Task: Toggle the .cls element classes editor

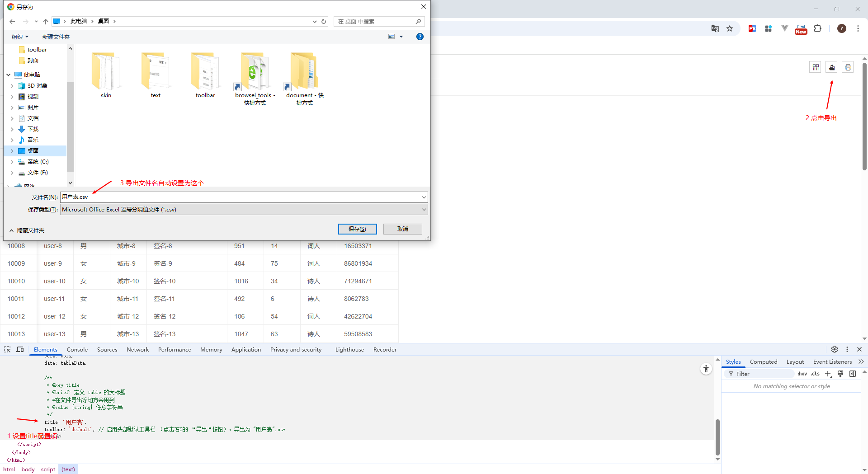Action: pyautogui.click(x=815, y=374)
